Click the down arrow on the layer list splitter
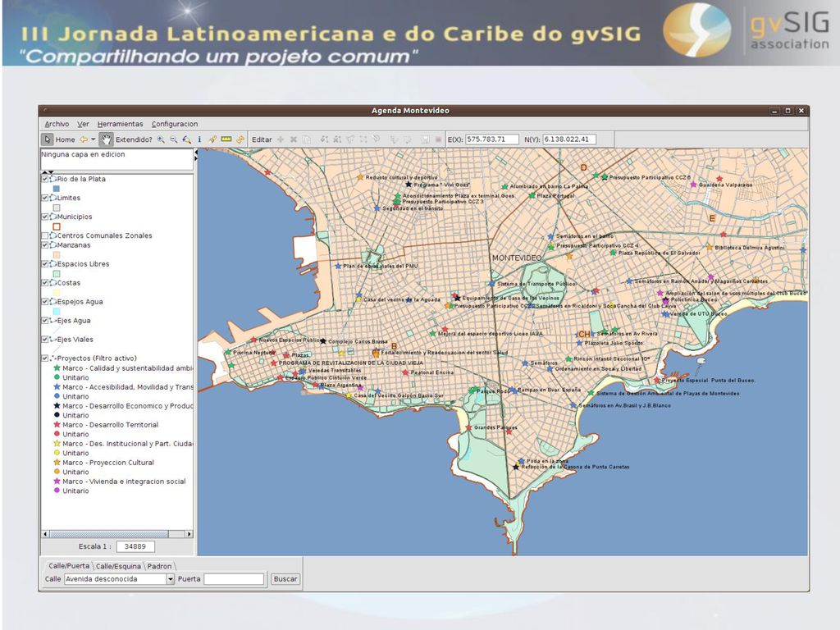840x630 pixels. point(51,172)
